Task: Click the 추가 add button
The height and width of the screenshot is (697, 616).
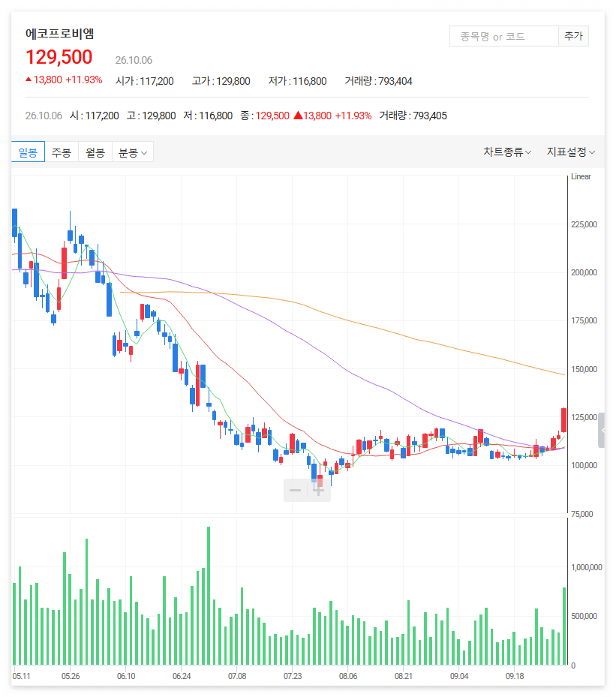Action: (573, 36)
